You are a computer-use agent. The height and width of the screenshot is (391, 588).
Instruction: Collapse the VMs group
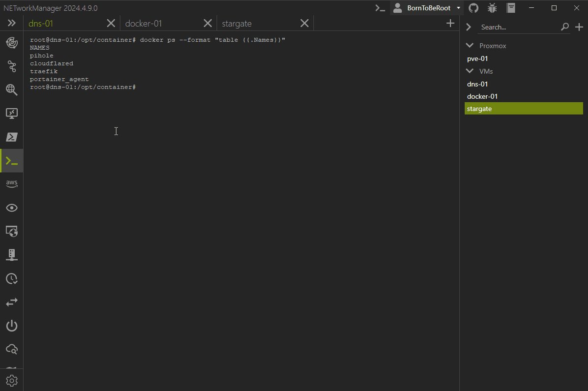tap(470, 71)
